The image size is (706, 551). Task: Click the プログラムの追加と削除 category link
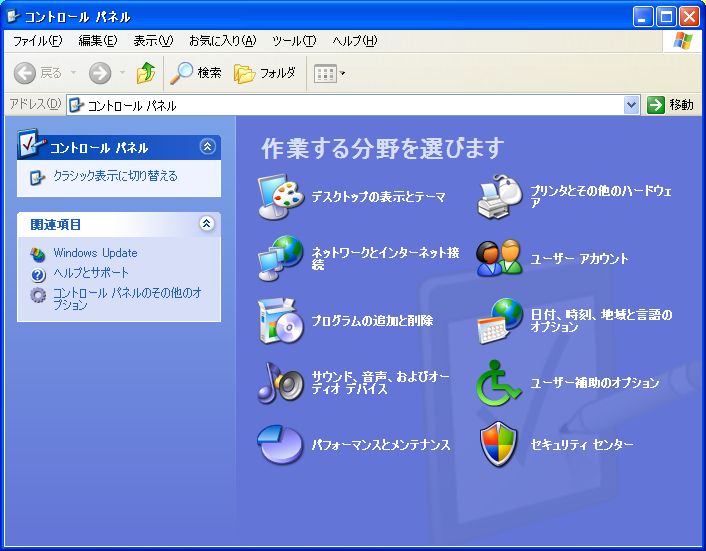[372, 321]
